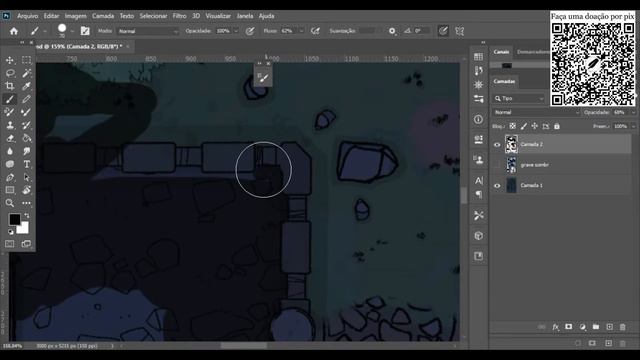Toggle airbrush build-up effect
The image size is (640, 360).
pyautogui.click(x=315, y=31)
